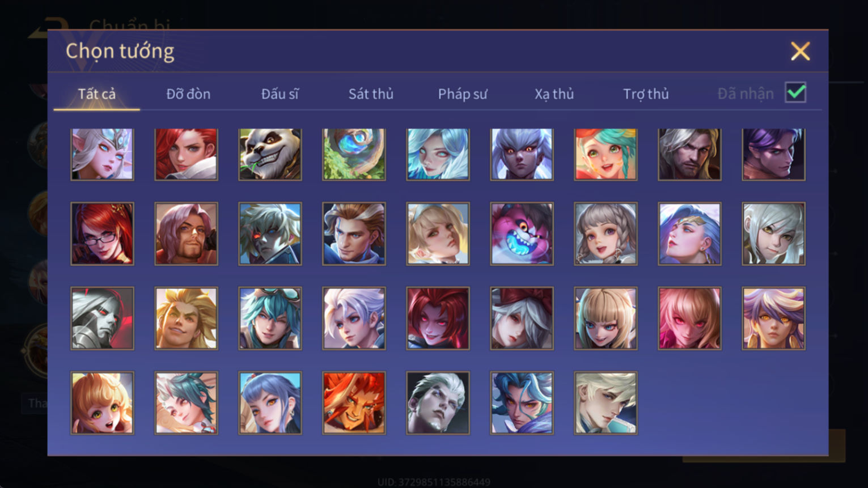
Task: Open the Sát thủ tab
Action: (x=371, y=94)
